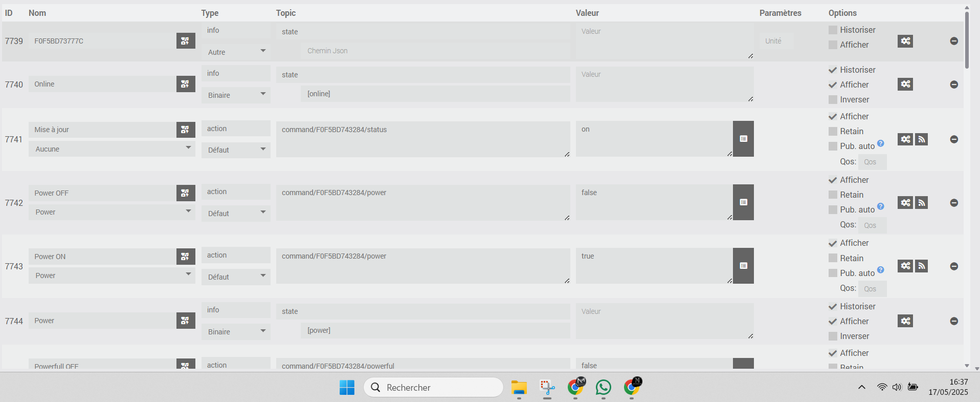Launch Snipping Tool from the taskbar
Image resolution: width=980 pixels, height=402 pixels.
point(547,388)
